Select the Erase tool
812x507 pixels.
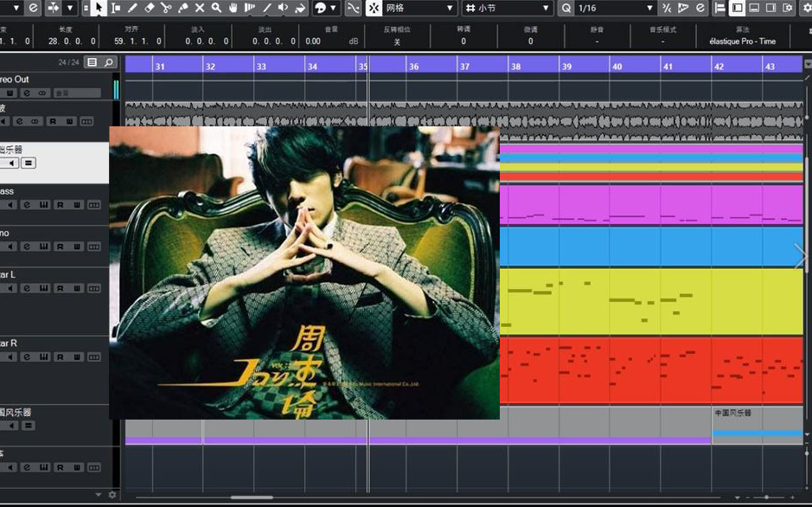coord(149,8)
